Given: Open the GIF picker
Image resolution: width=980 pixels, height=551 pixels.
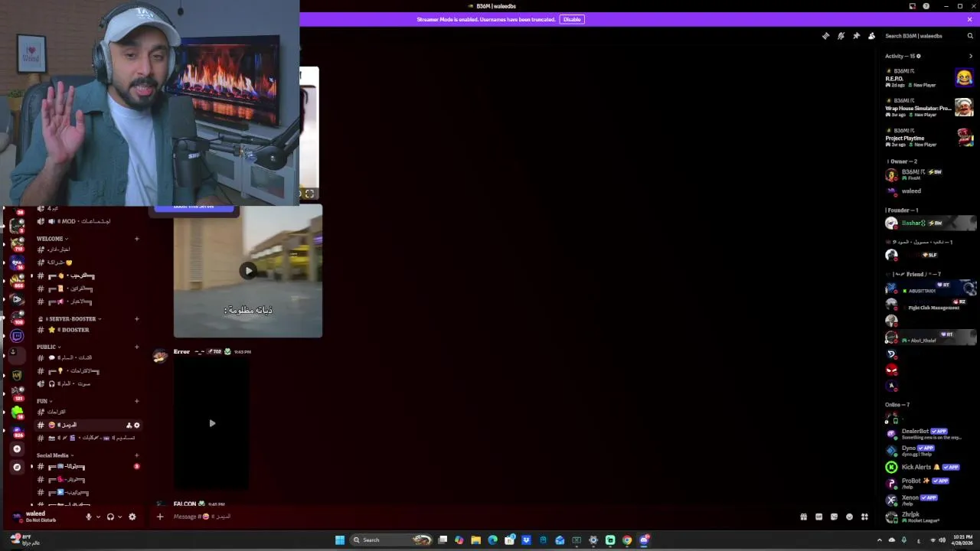Looking at the screenshot, I should point(818,517).
